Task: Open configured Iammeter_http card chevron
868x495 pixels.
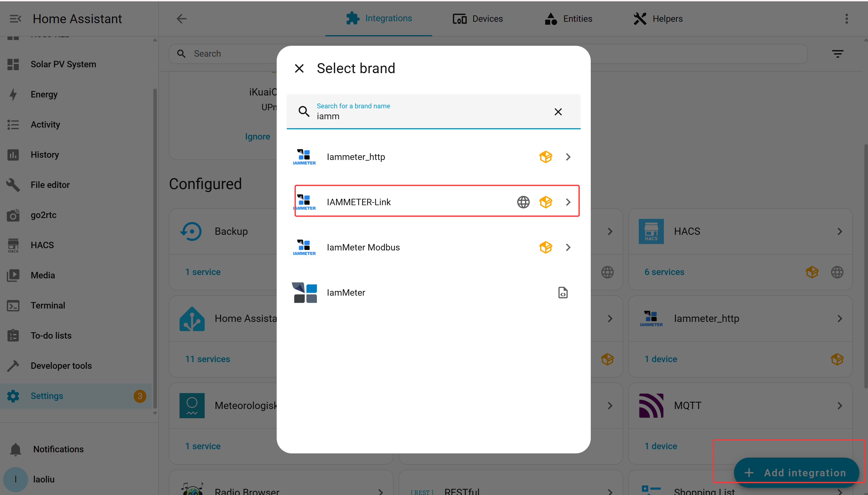Action: point(840,319)
